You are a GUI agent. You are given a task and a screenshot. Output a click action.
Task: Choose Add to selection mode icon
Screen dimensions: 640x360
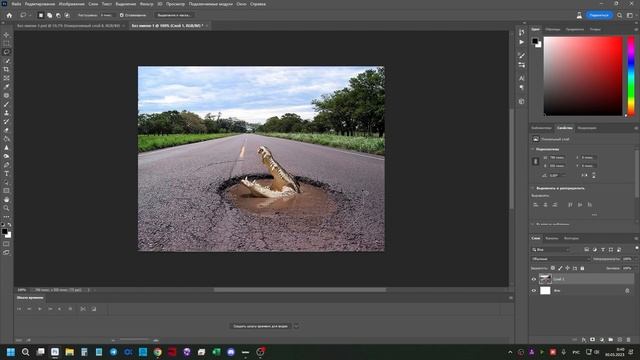coord(49,15)
